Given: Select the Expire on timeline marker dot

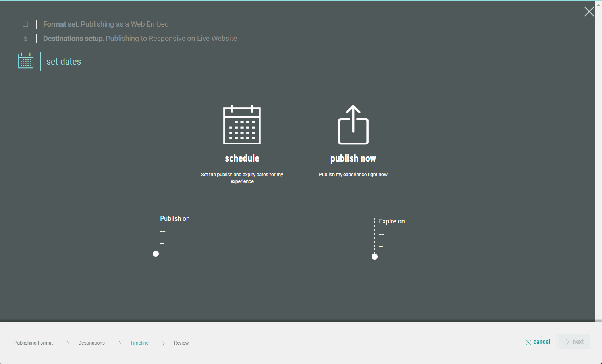Looking at the screenshot, I should 374,257.
